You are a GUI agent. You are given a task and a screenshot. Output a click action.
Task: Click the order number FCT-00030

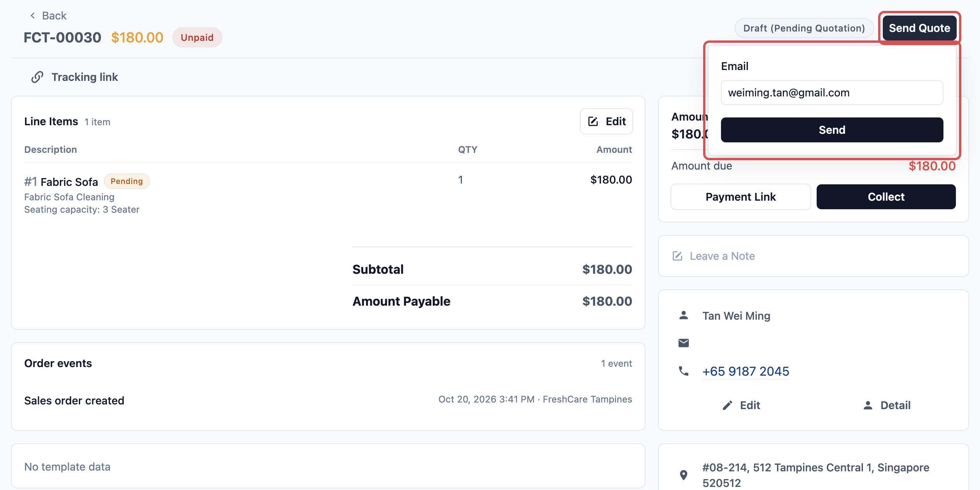[62, 37]
